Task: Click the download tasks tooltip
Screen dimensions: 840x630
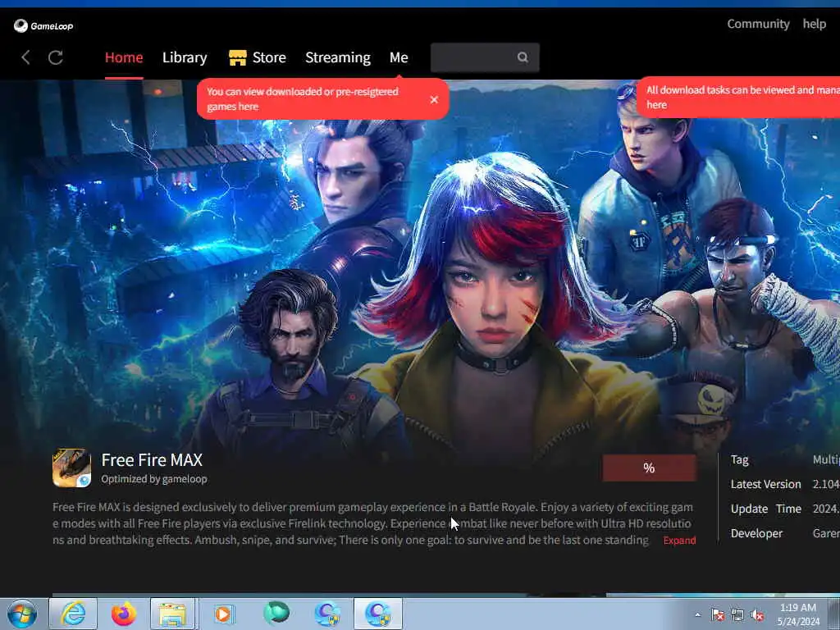Action: pos(738,97)
